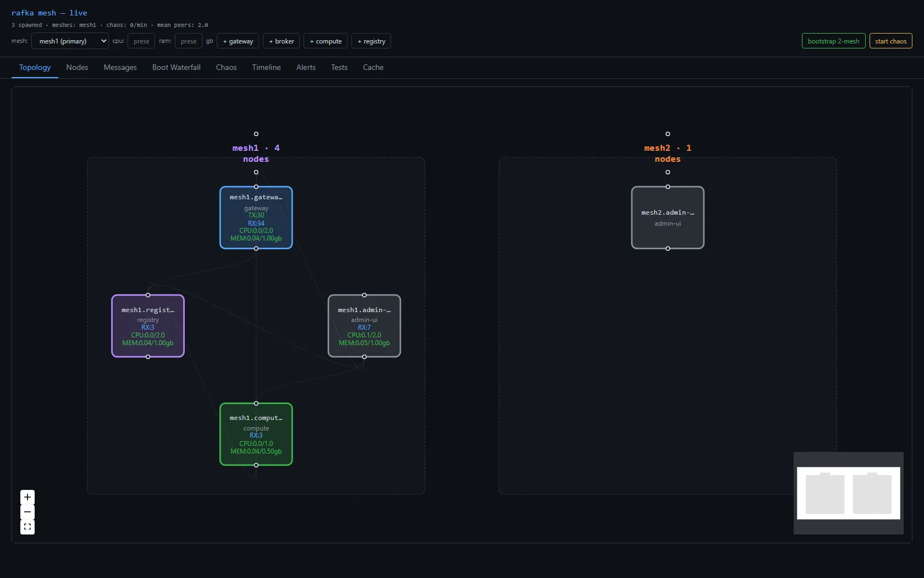Add a broker node

coord(282,41)
